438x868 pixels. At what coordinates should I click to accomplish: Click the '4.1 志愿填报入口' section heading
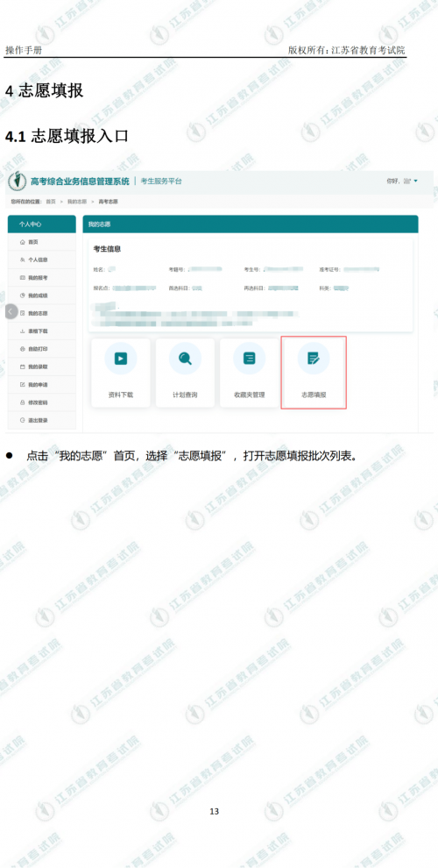coord(67,136)
